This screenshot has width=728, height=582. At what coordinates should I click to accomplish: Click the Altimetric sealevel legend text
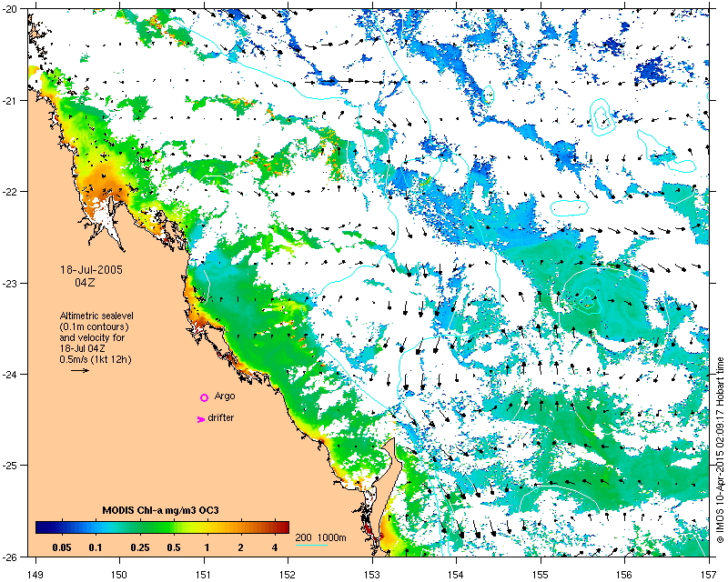[96, 316]
